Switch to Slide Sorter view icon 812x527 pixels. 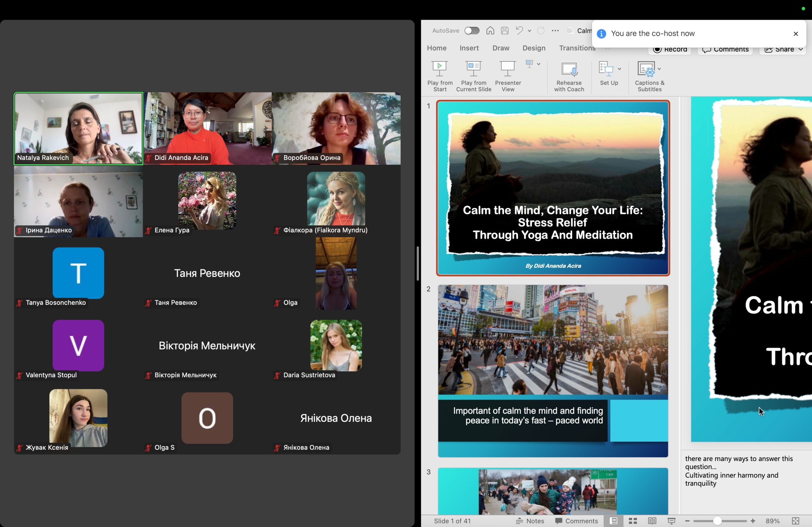[x=632, y=521]
